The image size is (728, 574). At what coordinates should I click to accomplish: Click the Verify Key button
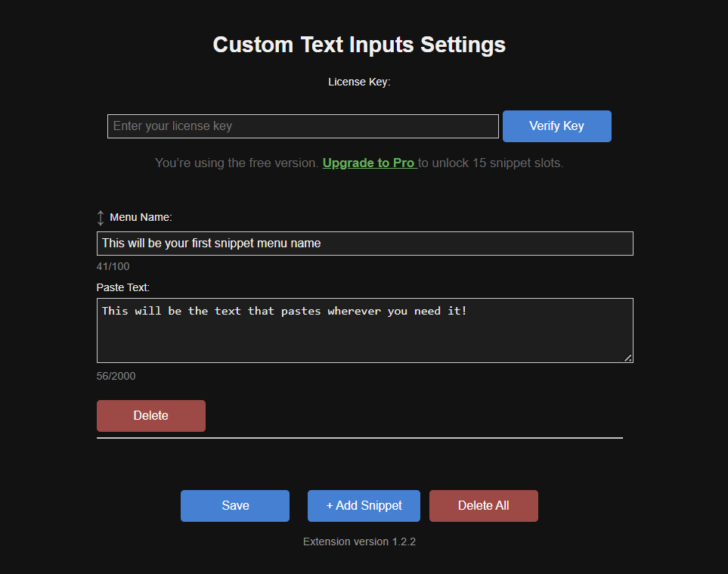click(x=556, y=126)
